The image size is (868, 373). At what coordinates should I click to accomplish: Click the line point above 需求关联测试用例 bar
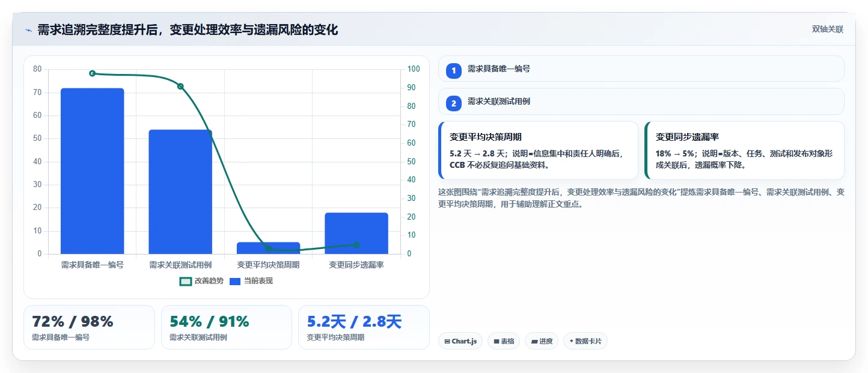[x=180, y=86]
